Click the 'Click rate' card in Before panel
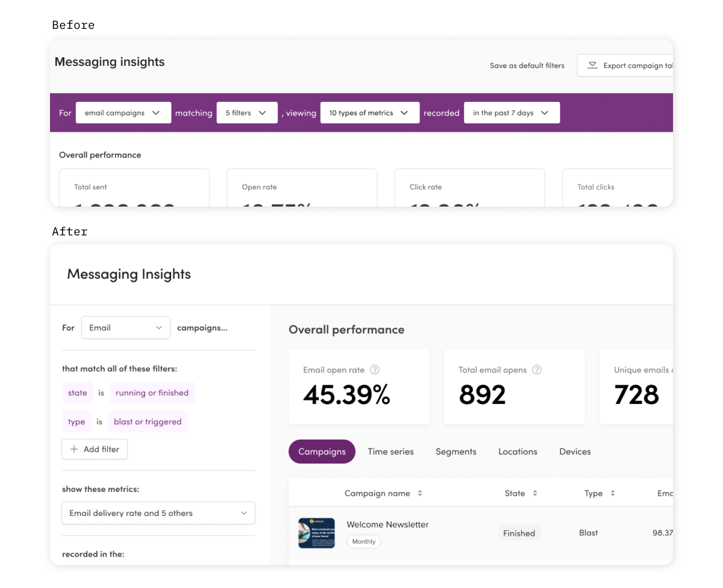The width and height of the screenshot is (723, 588). (470, 188)
